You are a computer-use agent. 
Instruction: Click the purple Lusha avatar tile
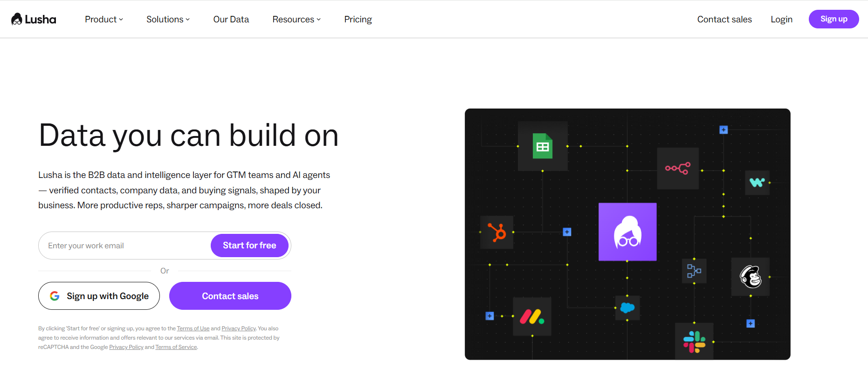point(627,232)
